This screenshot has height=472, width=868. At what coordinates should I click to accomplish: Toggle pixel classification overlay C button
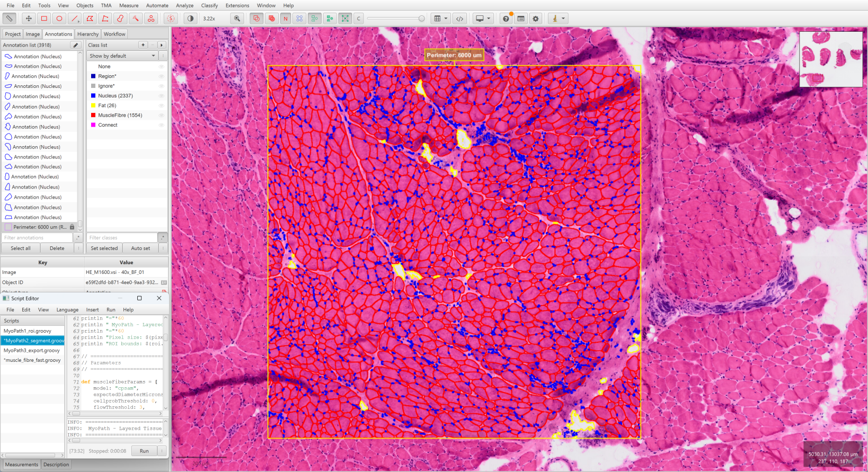click(359, 19)
